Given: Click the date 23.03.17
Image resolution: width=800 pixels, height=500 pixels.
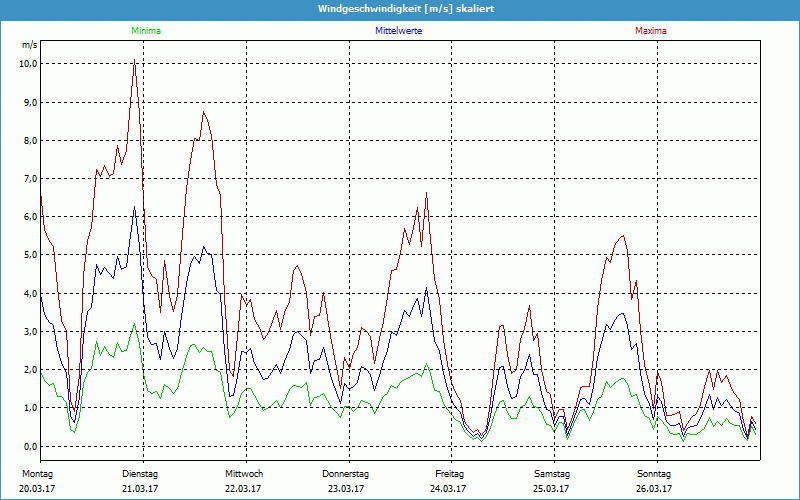Looking at the screenshot, I should (346, 489).
